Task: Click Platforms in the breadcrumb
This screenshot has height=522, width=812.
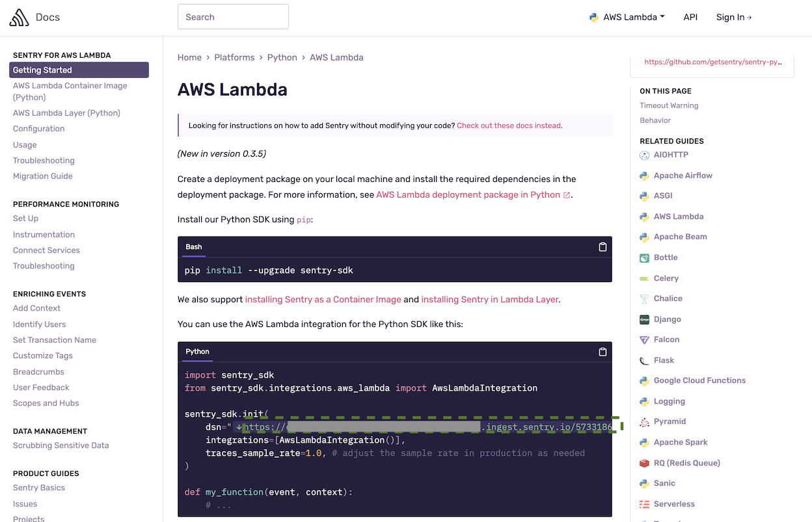Action: tap(234, 57)
